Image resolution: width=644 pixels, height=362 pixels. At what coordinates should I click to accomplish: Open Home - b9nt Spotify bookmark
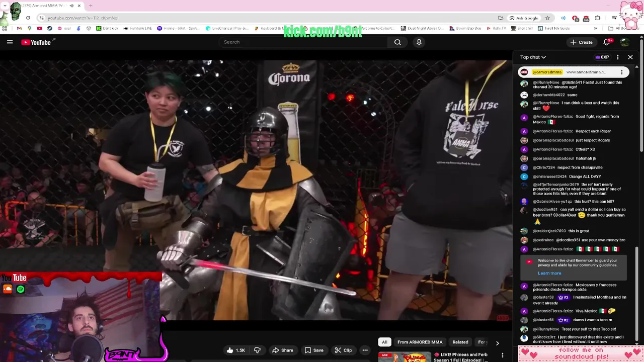178,28
